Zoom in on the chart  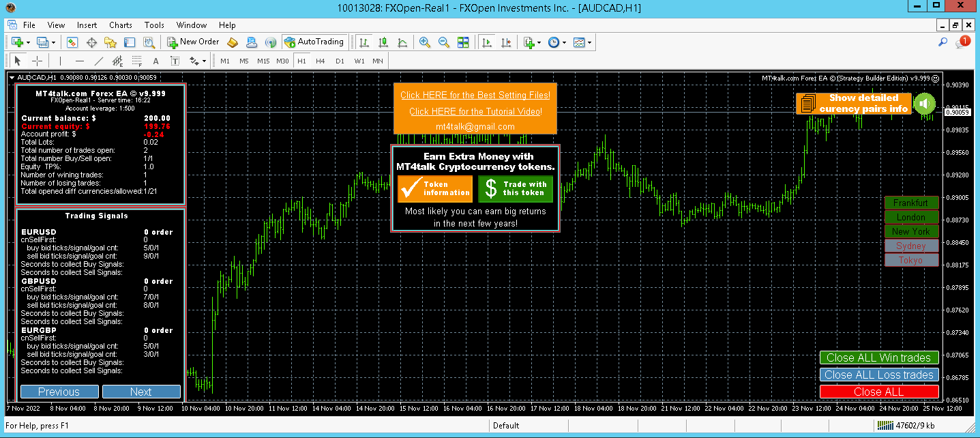425,42
